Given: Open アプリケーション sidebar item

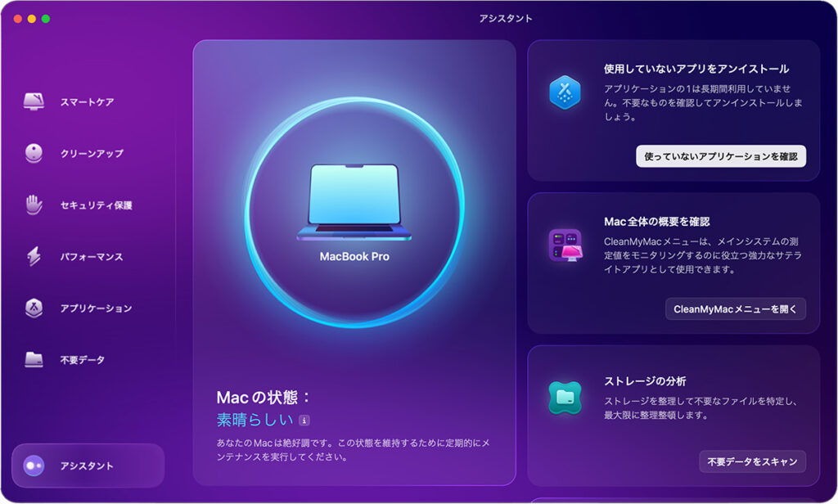Looking at the screenshot, I should point(97,308).
